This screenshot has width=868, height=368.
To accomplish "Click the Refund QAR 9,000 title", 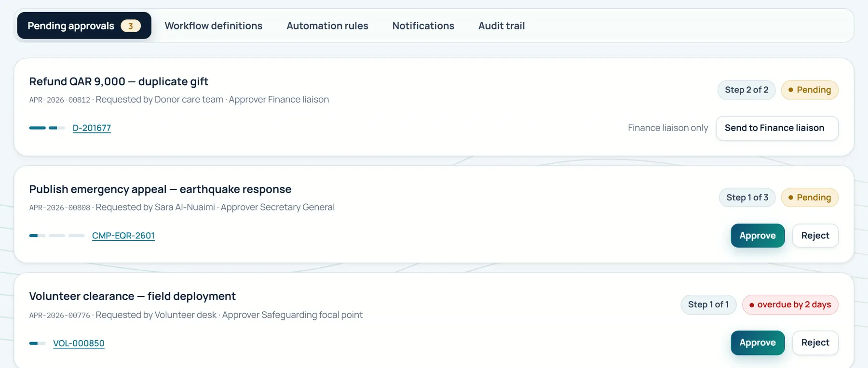I will point(119,81).
